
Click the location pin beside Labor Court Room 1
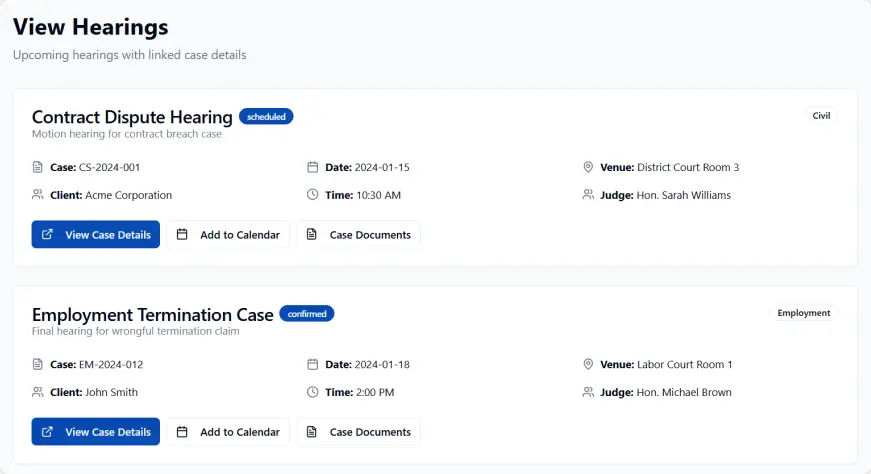588,364
